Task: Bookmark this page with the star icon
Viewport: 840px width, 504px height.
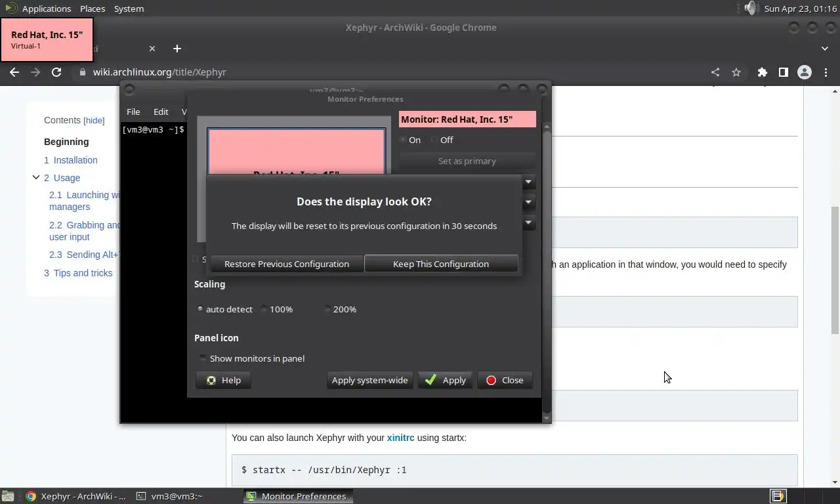Action: [x=736, y=72]
